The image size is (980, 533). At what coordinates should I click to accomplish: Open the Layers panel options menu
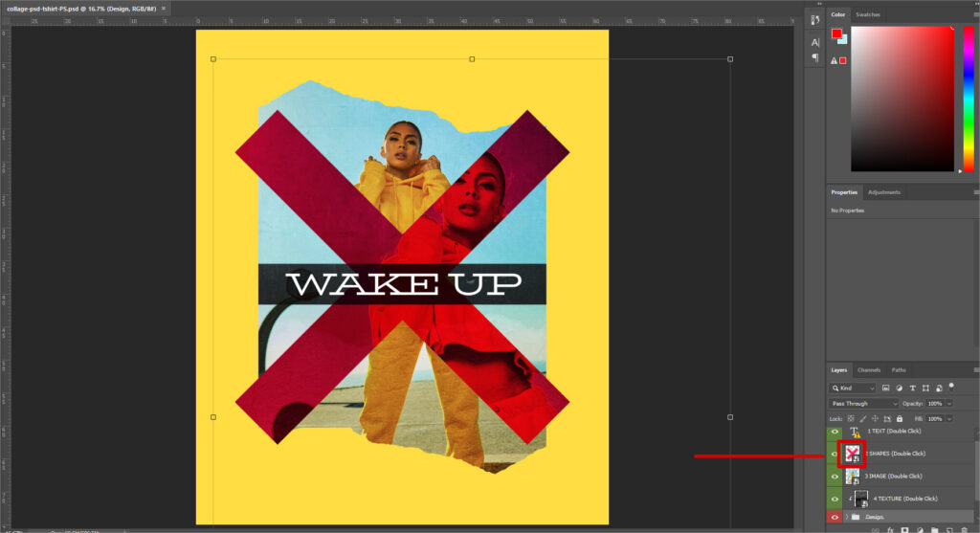click(975, 370)
